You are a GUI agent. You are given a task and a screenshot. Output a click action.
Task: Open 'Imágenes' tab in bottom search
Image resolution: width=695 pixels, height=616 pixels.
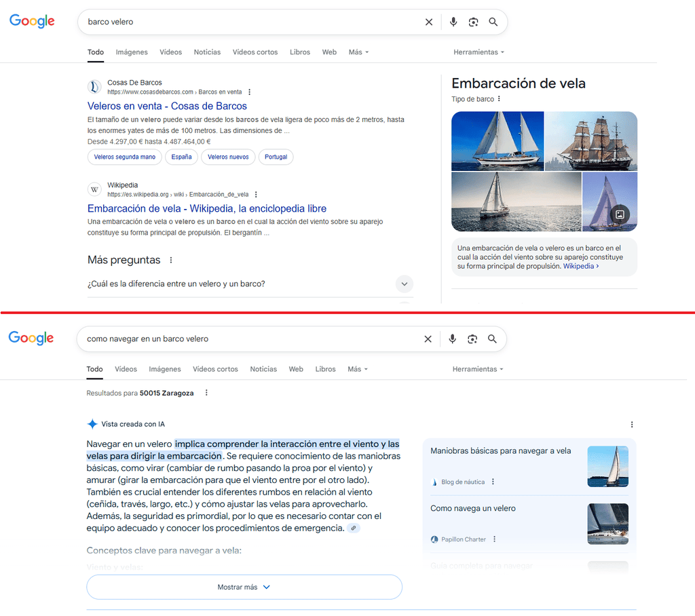click(x=165, y=369)
